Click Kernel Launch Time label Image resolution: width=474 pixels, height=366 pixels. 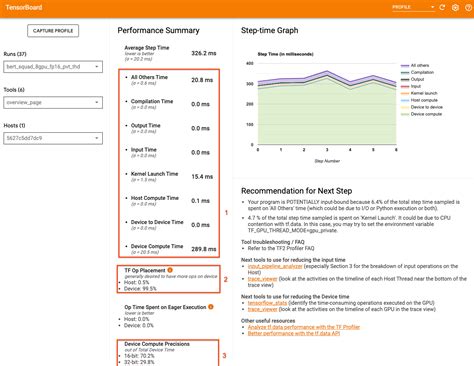point(154,174)
